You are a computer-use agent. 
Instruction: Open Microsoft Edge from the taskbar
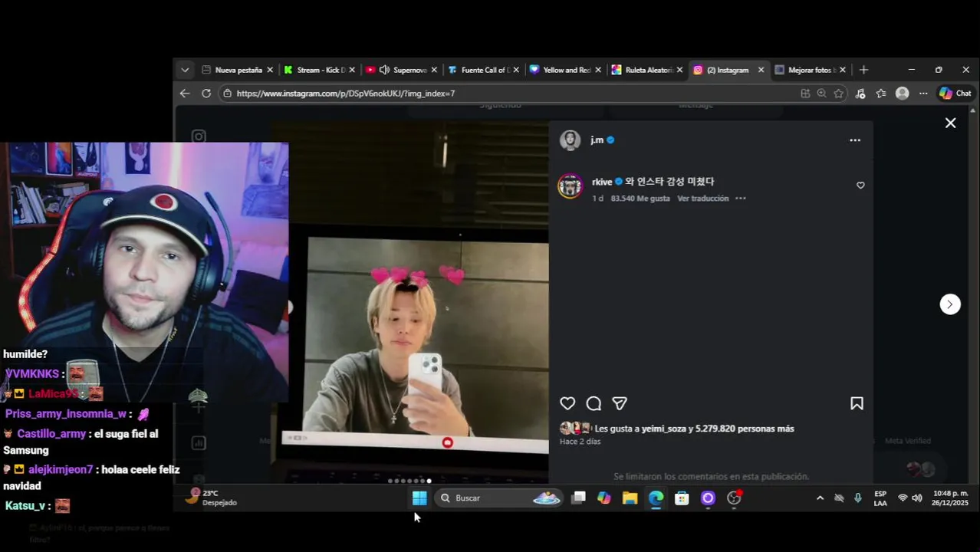point(656,498)
